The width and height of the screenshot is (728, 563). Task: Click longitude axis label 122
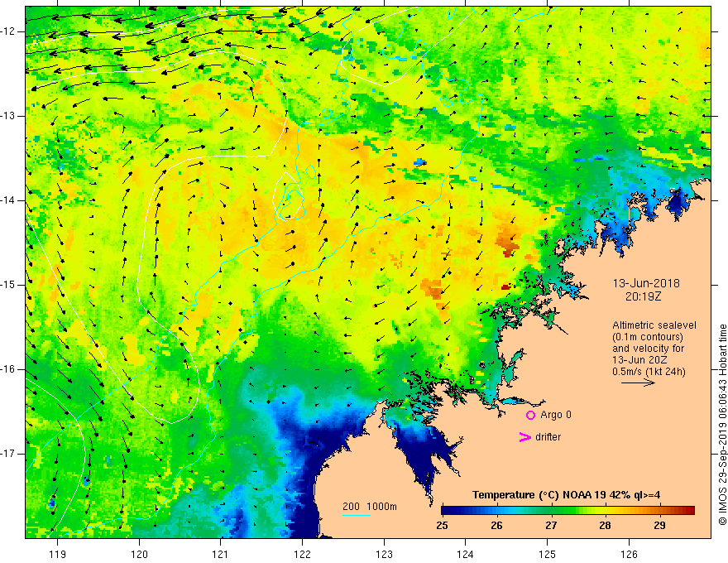(302, 554)
